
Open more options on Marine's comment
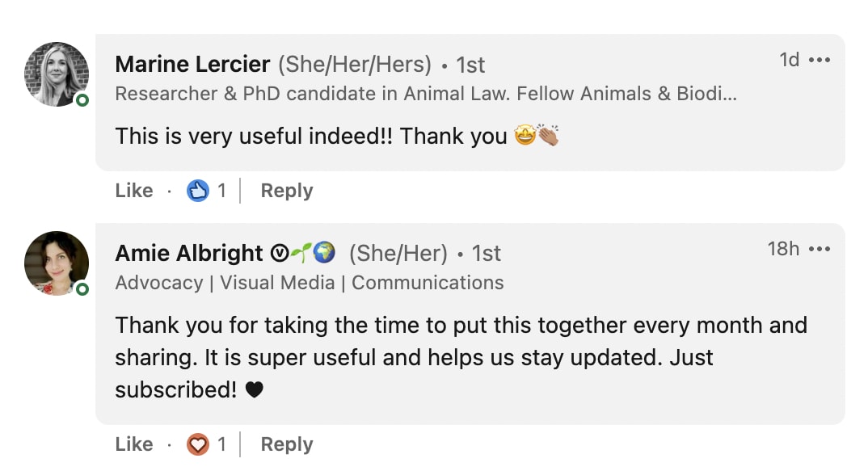coord(820,61)
